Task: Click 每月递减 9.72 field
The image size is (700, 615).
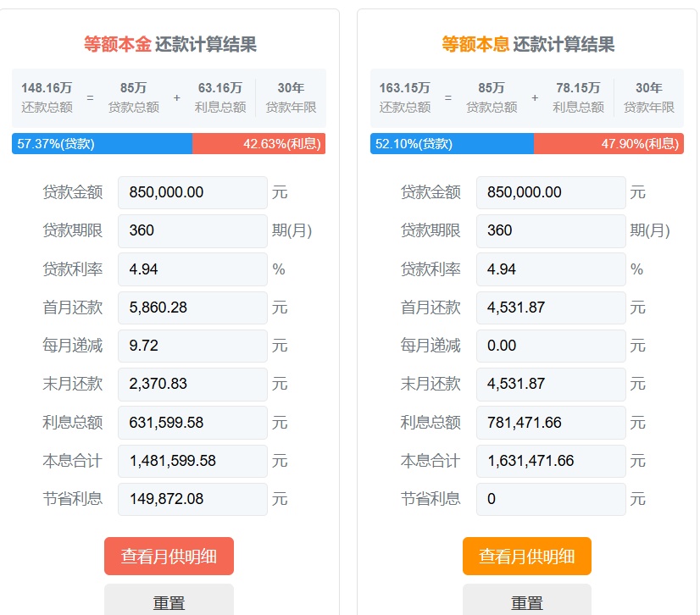Action: point(192,346)
